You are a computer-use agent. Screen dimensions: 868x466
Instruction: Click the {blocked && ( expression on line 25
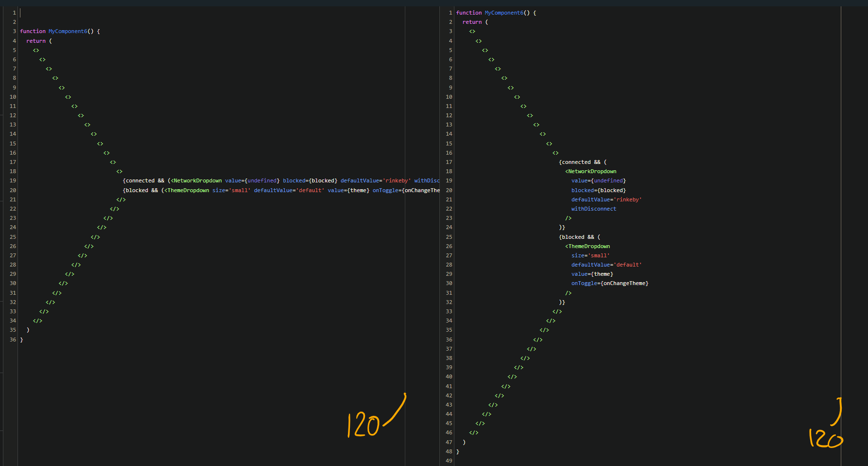coord(579,237)
